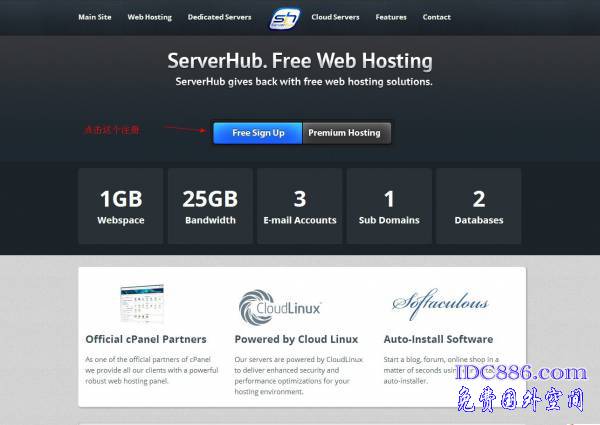Open the Main Site menu item

(95, 17)
